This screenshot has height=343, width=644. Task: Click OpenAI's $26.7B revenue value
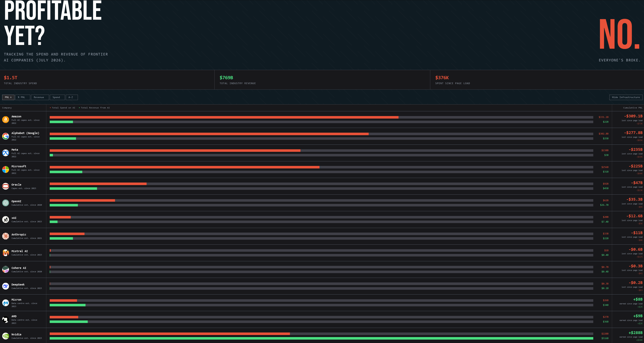pos(604,205)
